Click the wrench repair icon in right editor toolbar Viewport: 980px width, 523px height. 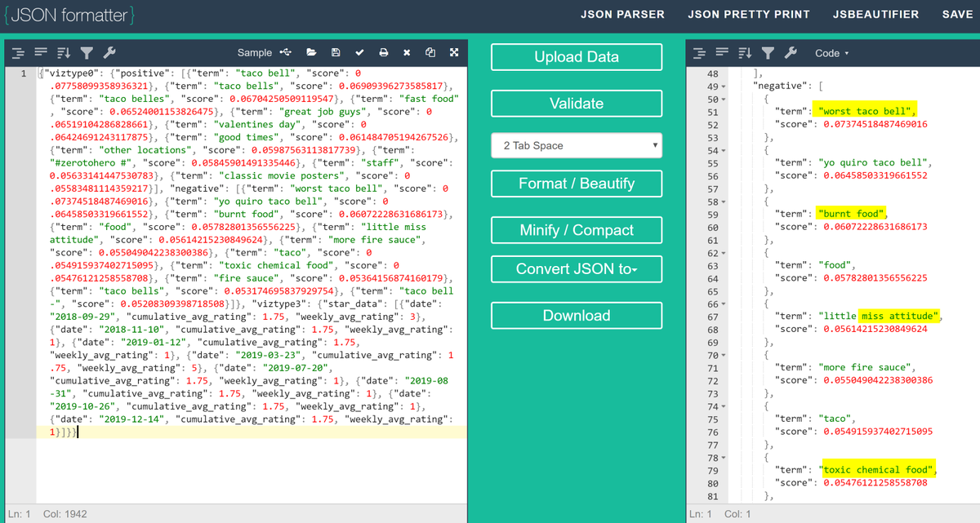pyautogui.click(x=790, y=52)
